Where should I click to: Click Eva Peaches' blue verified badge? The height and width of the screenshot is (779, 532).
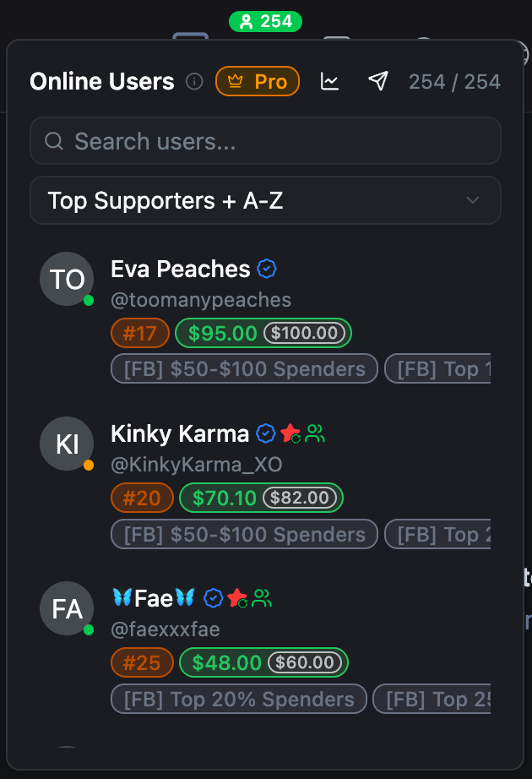pos(268,268)
